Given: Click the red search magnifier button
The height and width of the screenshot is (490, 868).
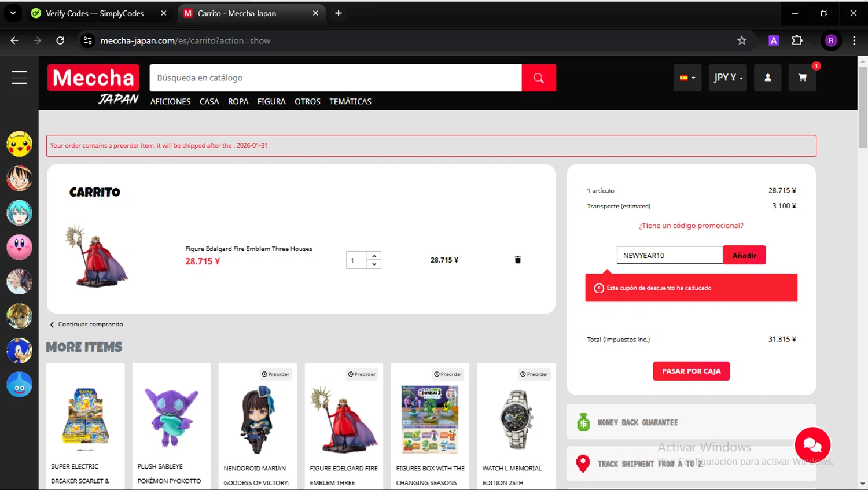Looking at the screenshot, I should 539,78.
